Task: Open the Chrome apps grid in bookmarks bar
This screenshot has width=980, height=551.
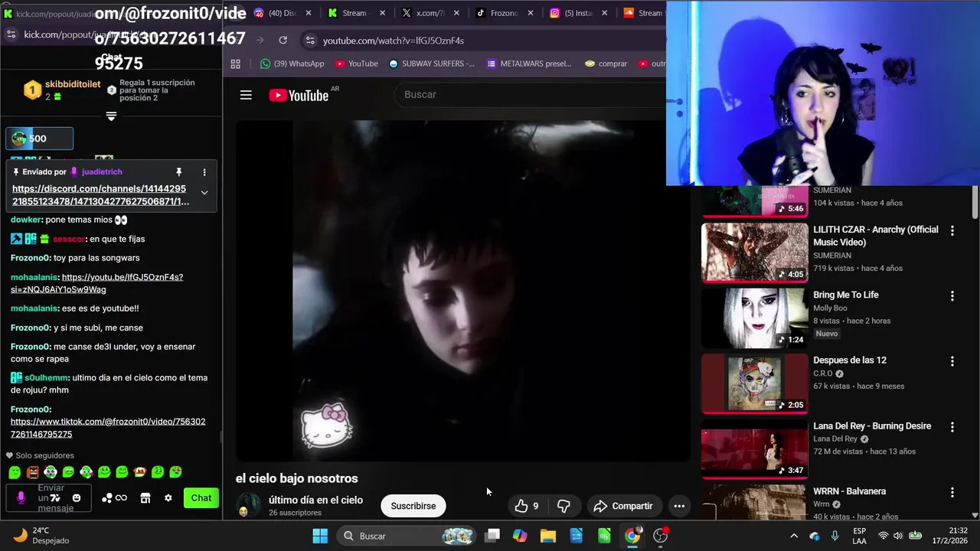Action: [236, 64]
